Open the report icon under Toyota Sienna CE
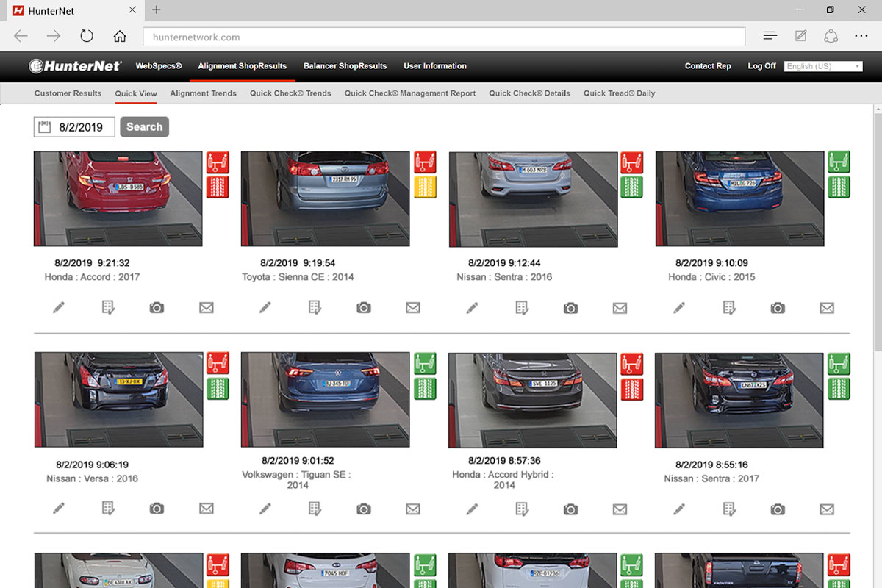The image size is (882, 588). point(315,308)
